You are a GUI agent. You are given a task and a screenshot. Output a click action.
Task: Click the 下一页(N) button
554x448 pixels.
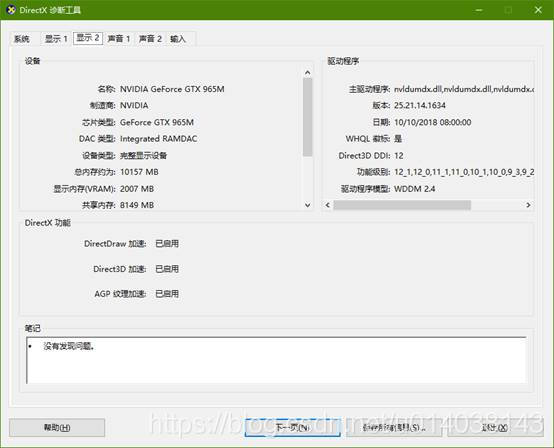pyautogui.click(x=293, y=428)
